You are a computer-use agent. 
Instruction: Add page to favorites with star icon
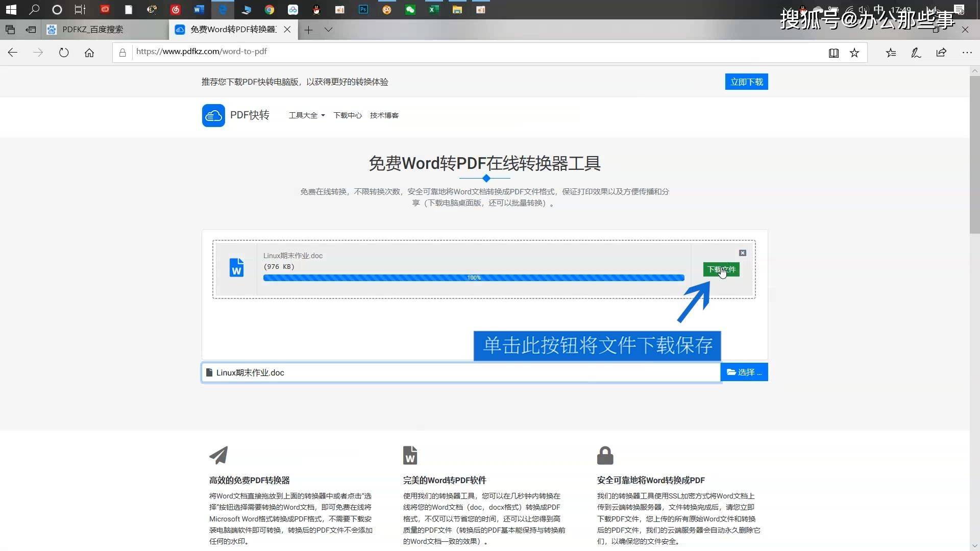tap(854, 53)
